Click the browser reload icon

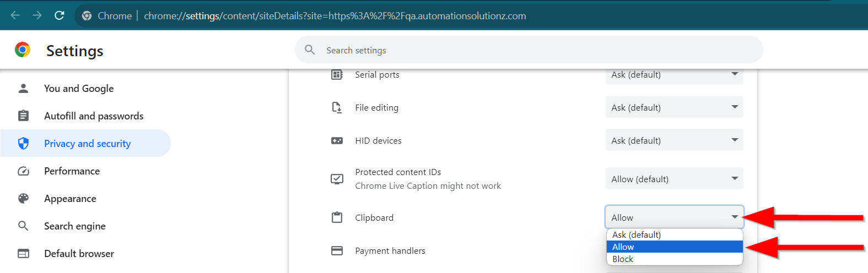coord(60,15)
